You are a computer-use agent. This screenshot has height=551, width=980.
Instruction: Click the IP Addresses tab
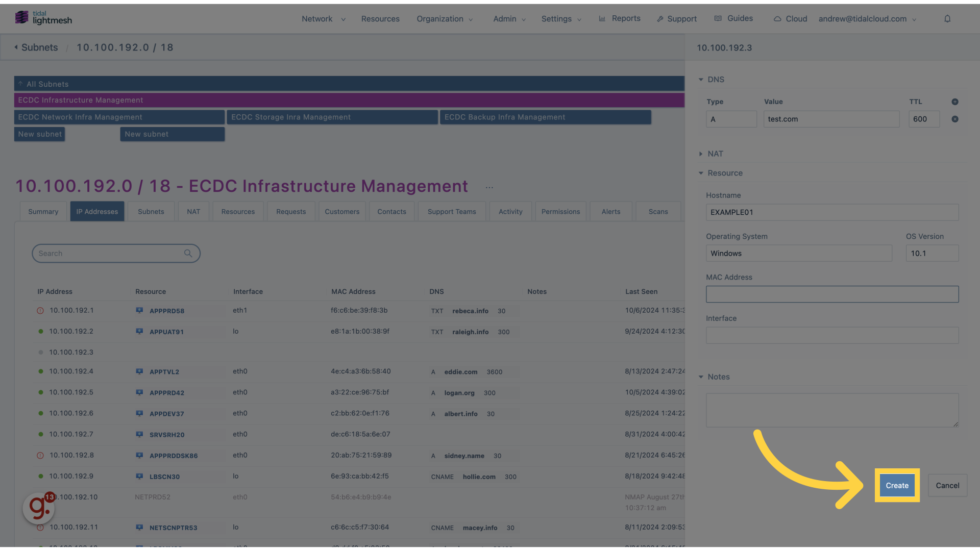[97, 211]
